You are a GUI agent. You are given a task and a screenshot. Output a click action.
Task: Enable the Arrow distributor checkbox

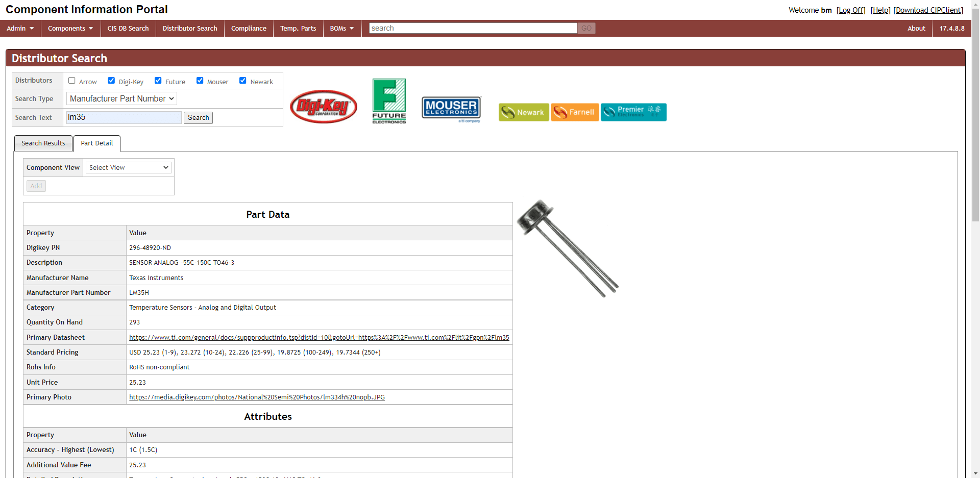click(x=72, y=81)
